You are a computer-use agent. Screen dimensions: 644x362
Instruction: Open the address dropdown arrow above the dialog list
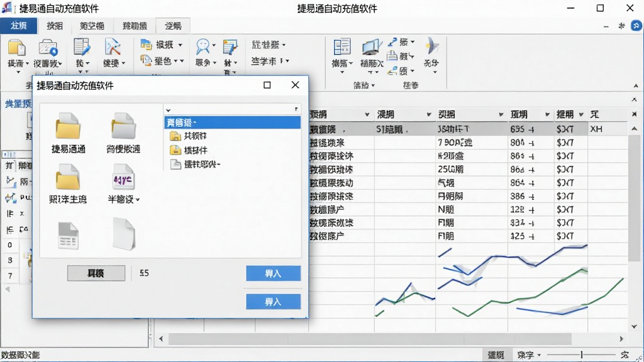click(x=168, y=110)
